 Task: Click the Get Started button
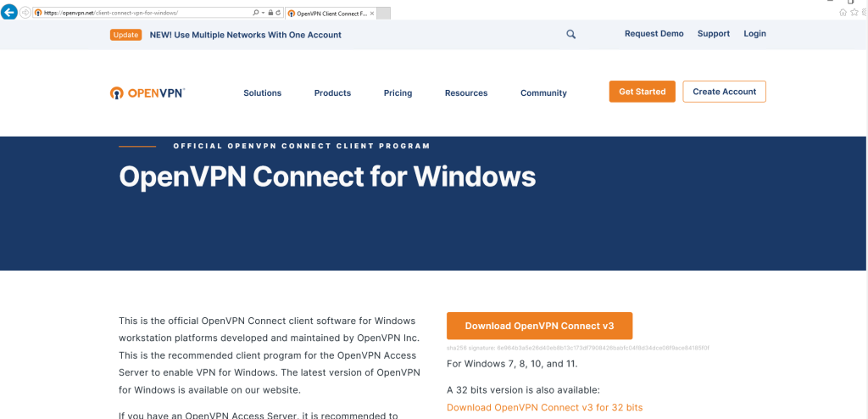643,92
